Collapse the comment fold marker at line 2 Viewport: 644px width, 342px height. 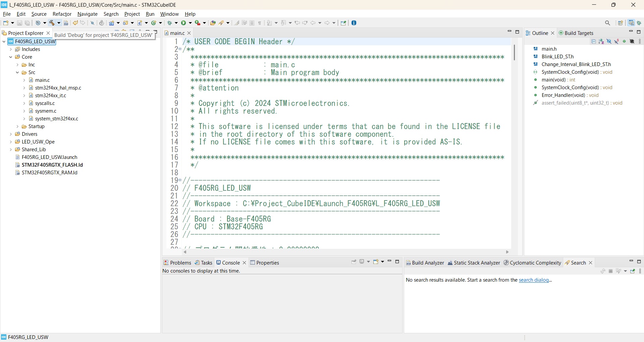(x=180, y=49)
